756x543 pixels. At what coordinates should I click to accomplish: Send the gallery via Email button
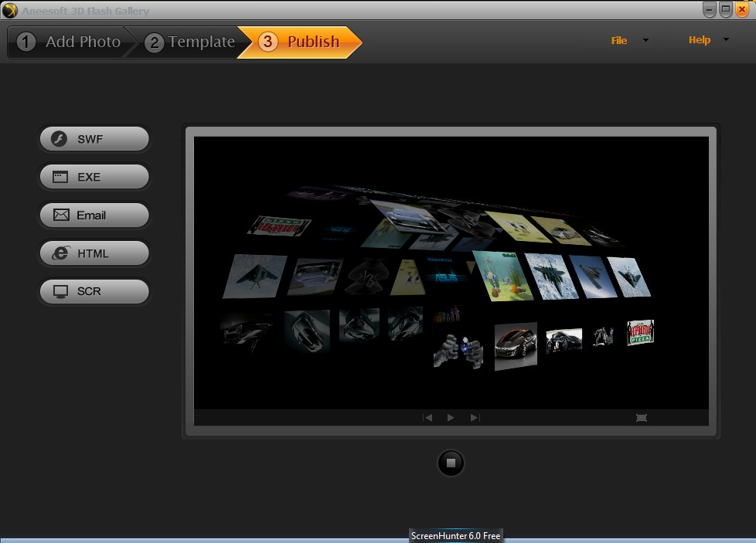[94, 215]
